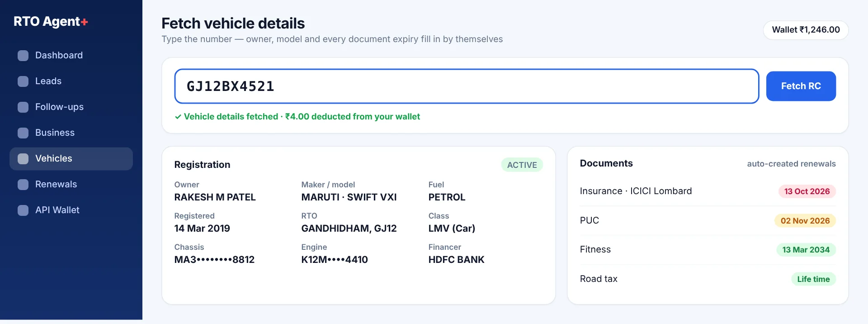Click the API Wallet sidebar icon
868x324 pixels.
[23, 210]
